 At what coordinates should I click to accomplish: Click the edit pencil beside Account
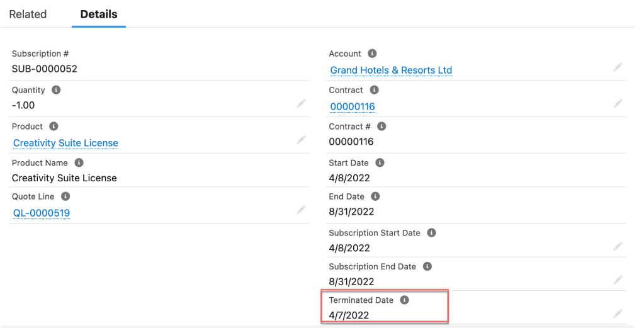[618, 67]
